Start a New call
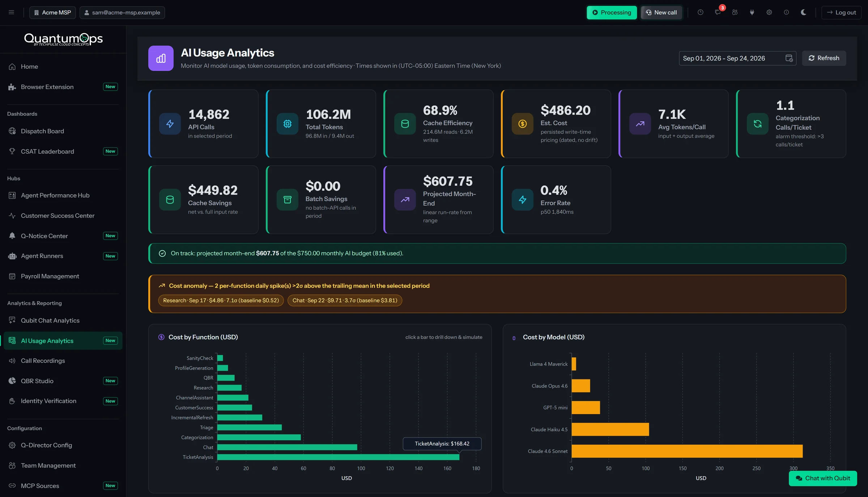The height and width of the screenshot is (497, 868). click(661, 12)
